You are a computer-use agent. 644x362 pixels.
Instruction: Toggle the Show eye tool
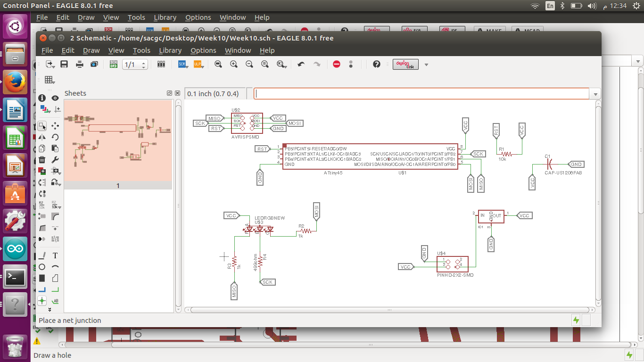(x=55, y=98)
